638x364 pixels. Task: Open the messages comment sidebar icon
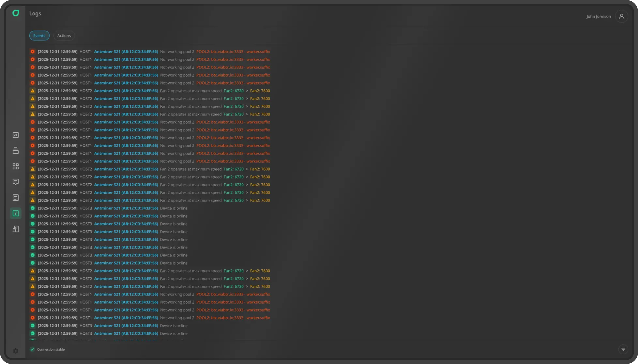click(x=16, y=182)
